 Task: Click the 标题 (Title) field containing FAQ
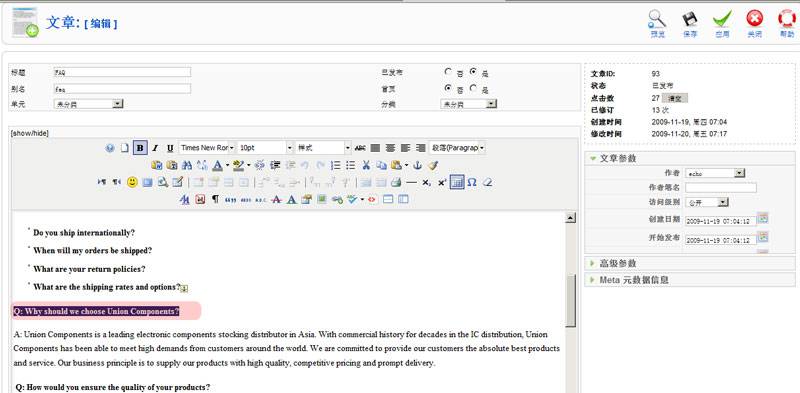pyautogui.click(x=122, y=72)
